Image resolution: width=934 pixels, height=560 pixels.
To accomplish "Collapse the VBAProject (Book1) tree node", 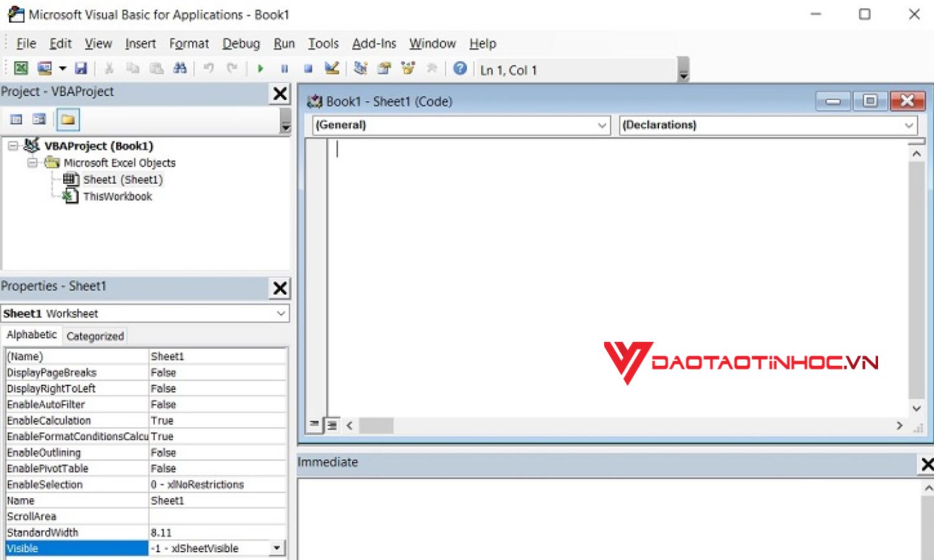I will tap(12, 146).
